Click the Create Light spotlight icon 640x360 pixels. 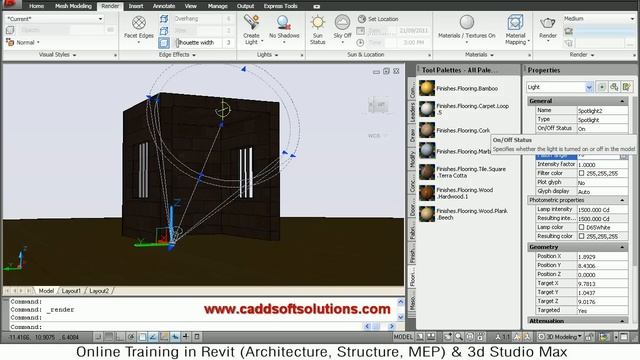[251, 23]
